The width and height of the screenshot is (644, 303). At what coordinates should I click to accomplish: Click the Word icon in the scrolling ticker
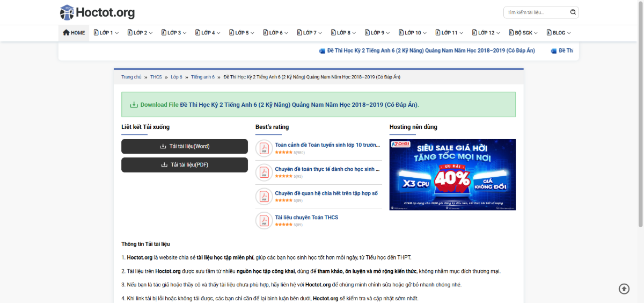(322, 51)
